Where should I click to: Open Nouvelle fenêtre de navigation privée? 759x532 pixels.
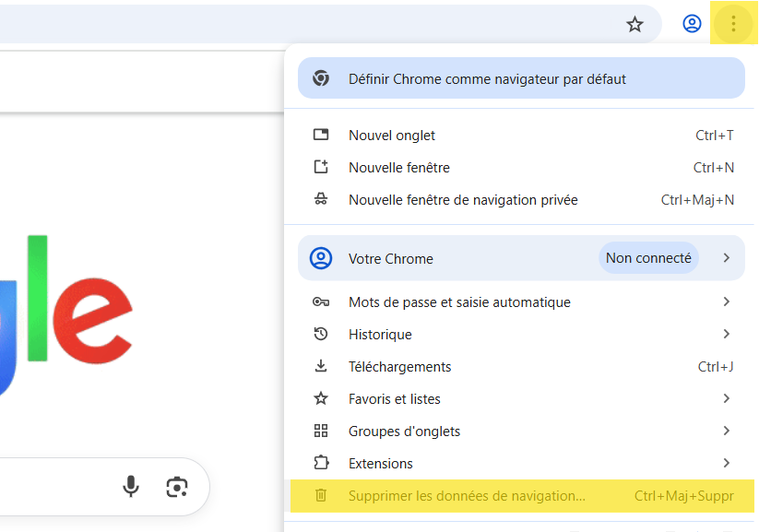tap(463, 200)
